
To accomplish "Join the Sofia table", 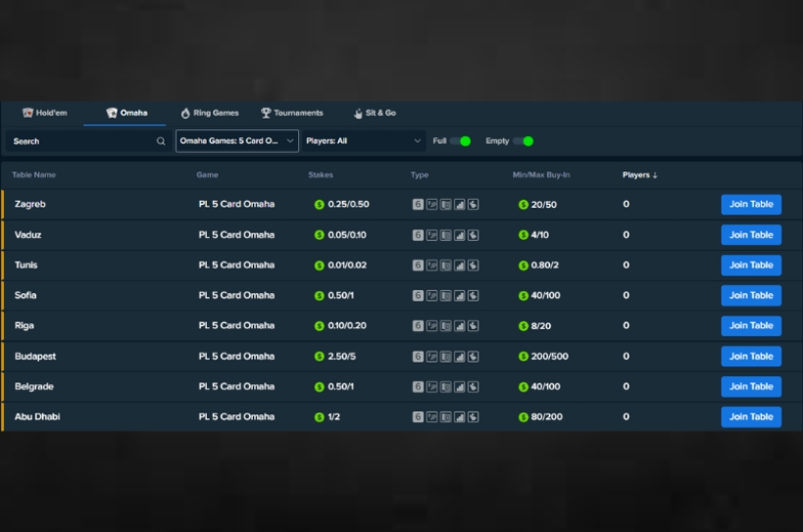I will click(x=751, y=295).
